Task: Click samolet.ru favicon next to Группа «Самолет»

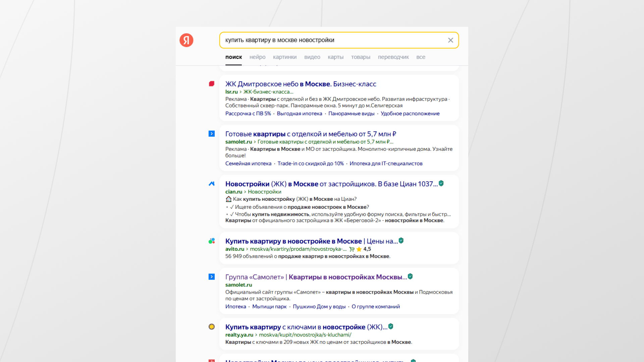Action: (x=212, y=277)
